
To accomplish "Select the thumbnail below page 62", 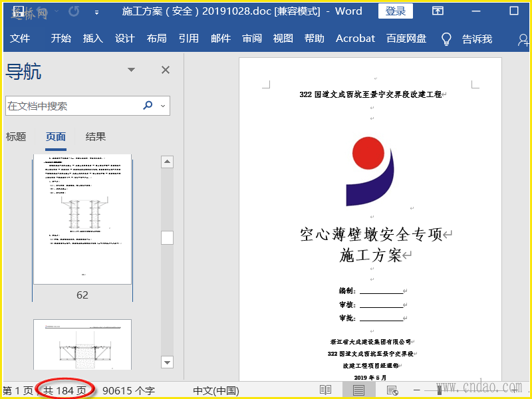I will [x=82, y=344].
